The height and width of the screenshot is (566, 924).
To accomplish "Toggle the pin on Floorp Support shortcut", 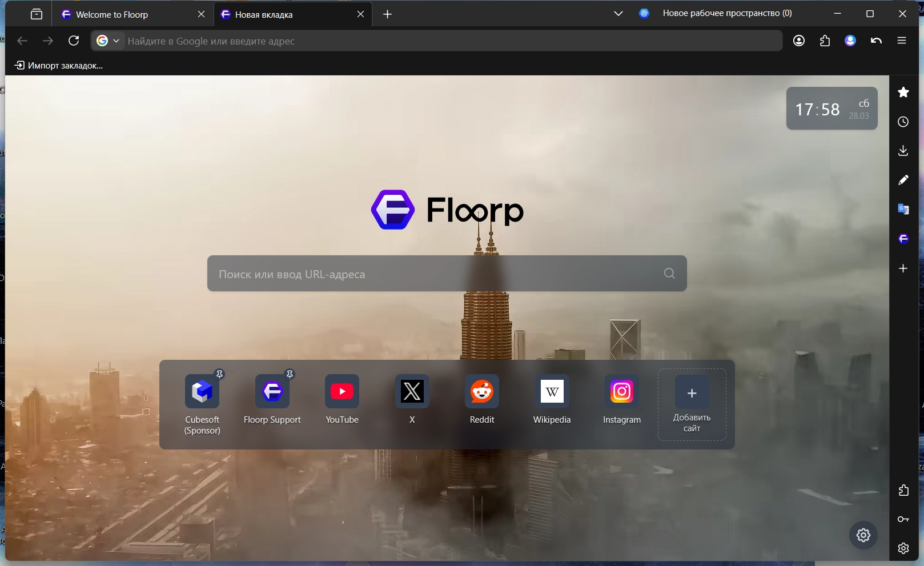I will (290, 374).
